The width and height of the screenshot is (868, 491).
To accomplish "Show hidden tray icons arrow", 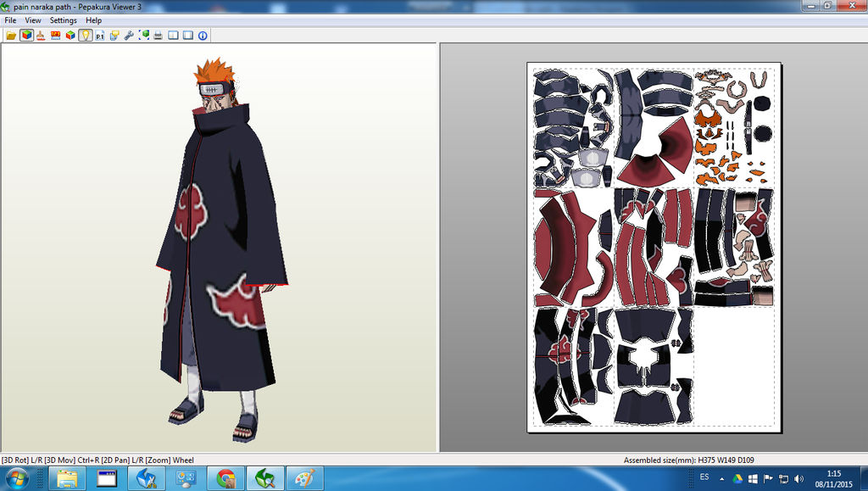I will pyautogui.click(x=722, y=479).
